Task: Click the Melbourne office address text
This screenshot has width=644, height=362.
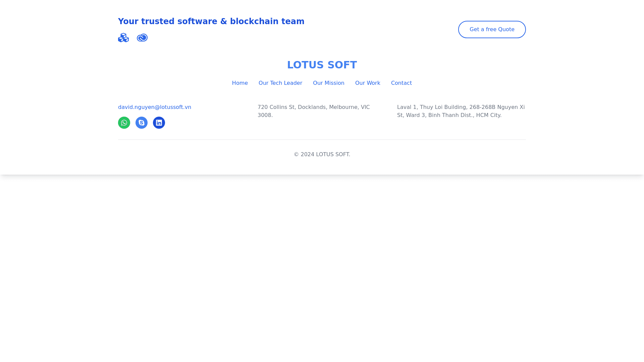Action: [314, 111]
